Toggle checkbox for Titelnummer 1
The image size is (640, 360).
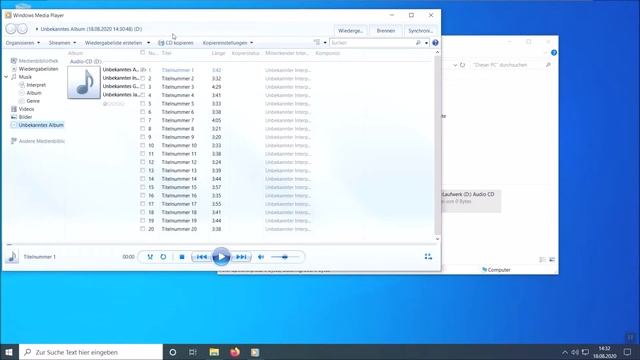point(142,70)
